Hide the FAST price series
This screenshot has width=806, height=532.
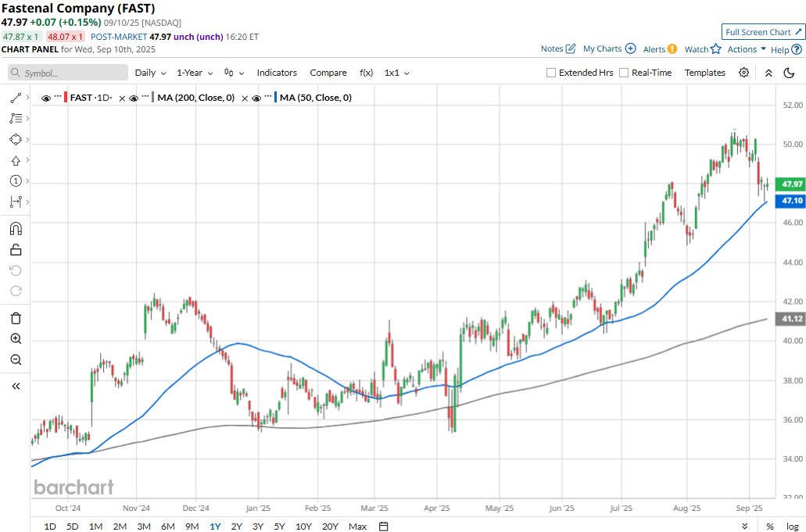[x=46, y=98]
